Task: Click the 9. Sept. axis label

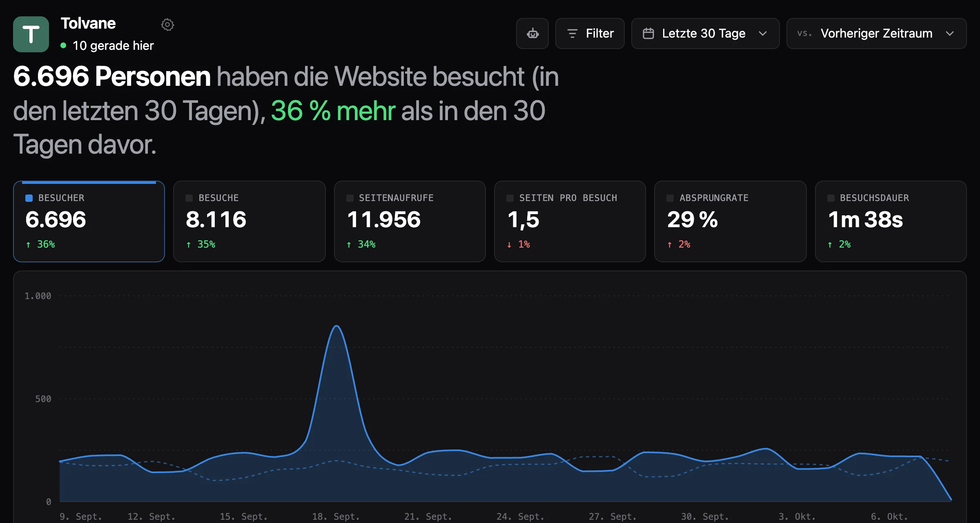Action: click(80, 516)
